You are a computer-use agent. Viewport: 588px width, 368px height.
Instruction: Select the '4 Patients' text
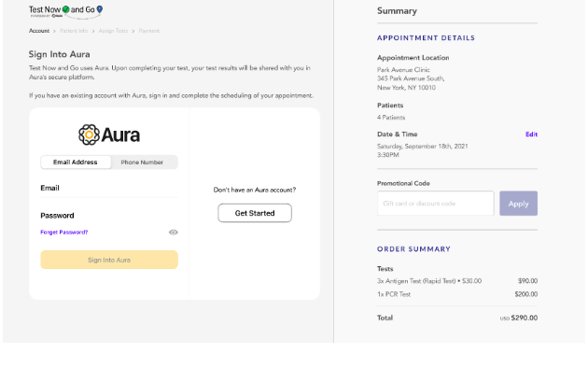coord(391,118)
